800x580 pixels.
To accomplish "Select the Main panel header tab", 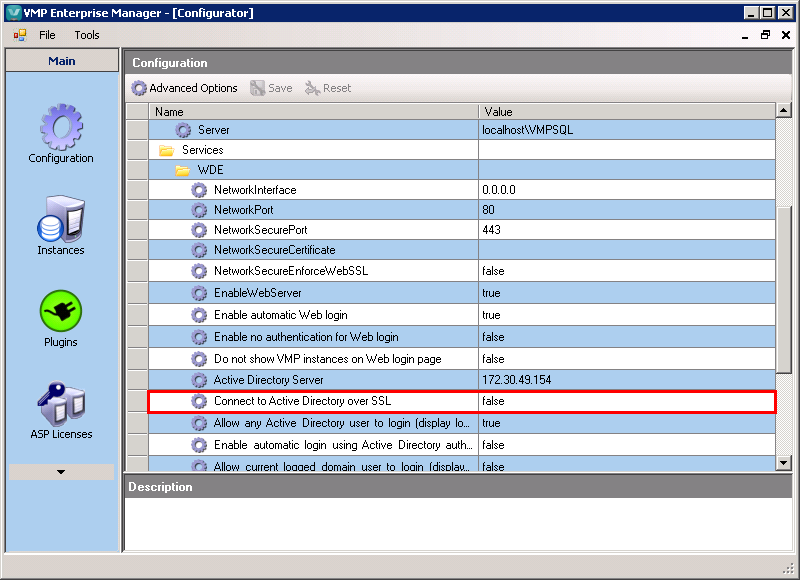I will click(62, 61).
